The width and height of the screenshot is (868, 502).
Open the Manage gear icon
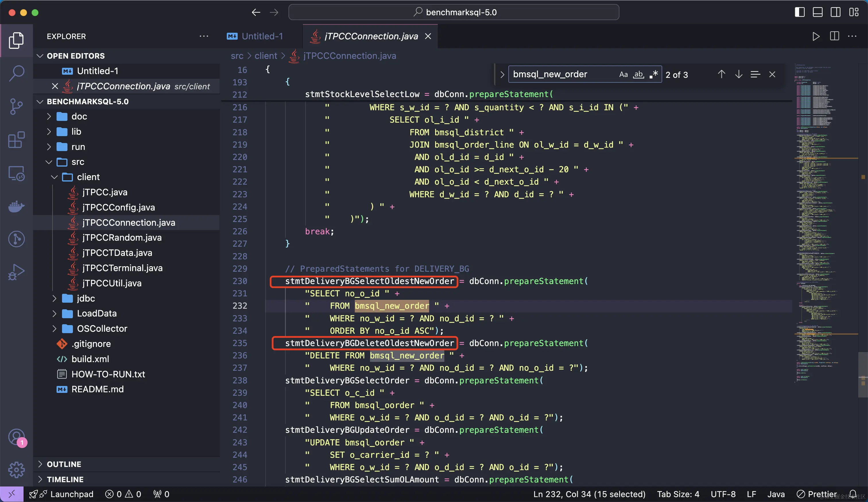click(16, 470)
